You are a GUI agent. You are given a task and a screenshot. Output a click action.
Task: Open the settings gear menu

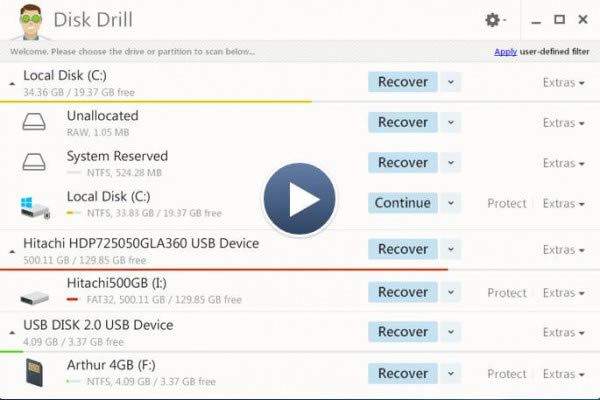[x=492, y=20]
